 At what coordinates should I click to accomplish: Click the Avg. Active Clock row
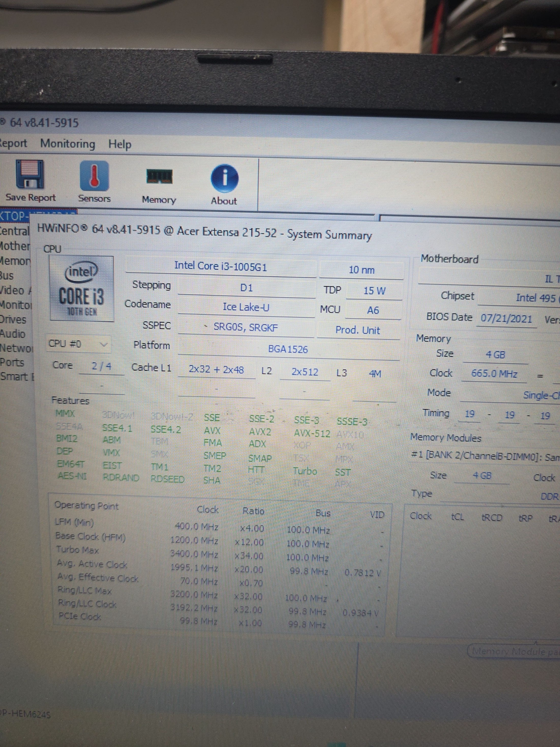click(x=219, y=568)
